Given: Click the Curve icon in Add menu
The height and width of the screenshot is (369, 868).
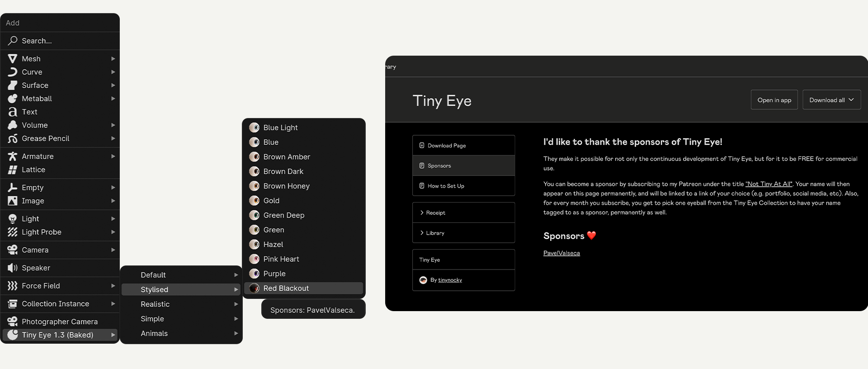Looking at the screenshot, I should (13, 72).
